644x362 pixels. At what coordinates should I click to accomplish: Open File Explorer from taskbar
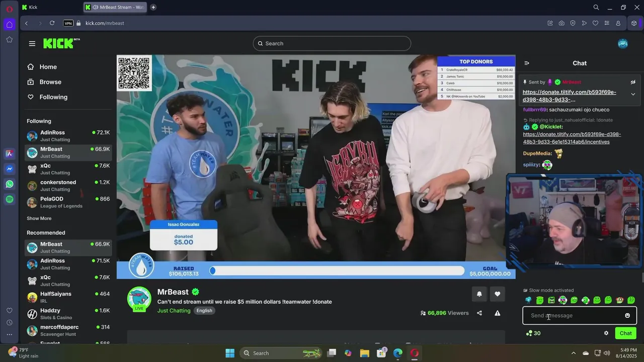(x=365, y=353)
